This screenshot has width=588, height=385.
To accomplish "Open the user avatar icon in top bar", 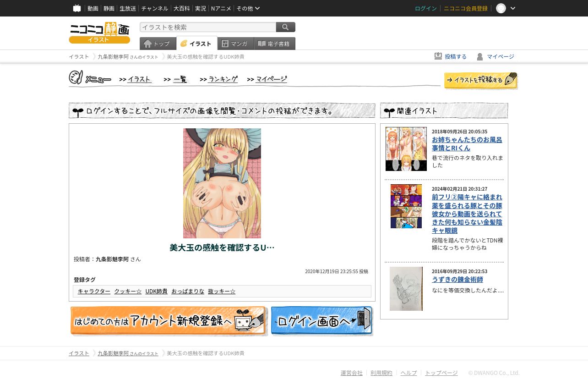I will [x=501, y=8].
